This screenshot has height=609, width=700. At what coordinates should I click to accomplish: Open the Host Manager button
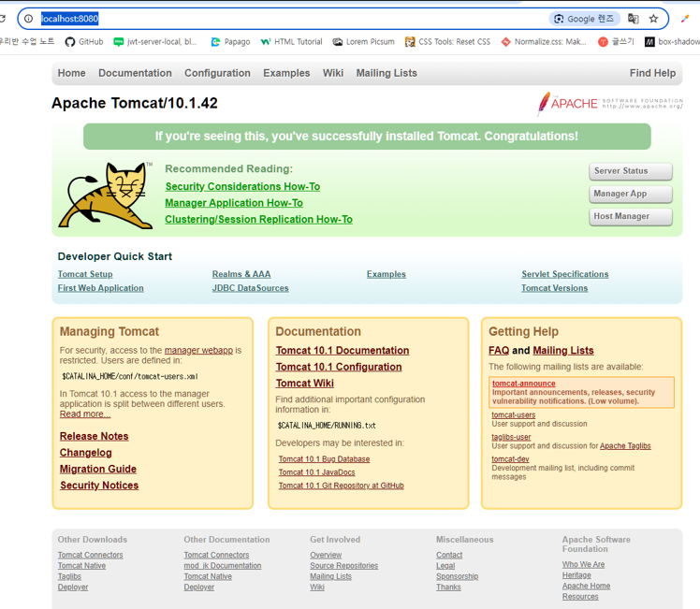(631, 217)
